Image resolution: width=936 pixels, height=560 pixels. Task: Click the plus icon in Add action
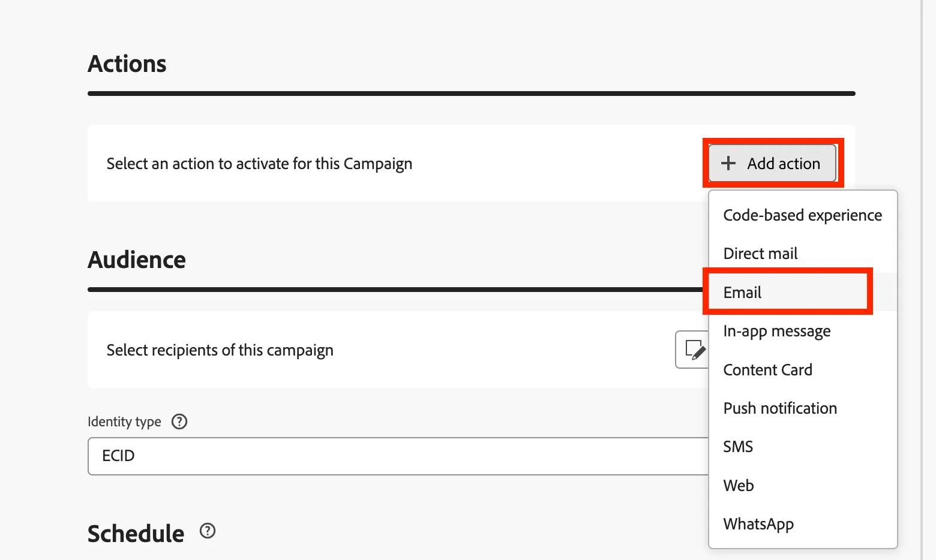click(x=728, y=163)
